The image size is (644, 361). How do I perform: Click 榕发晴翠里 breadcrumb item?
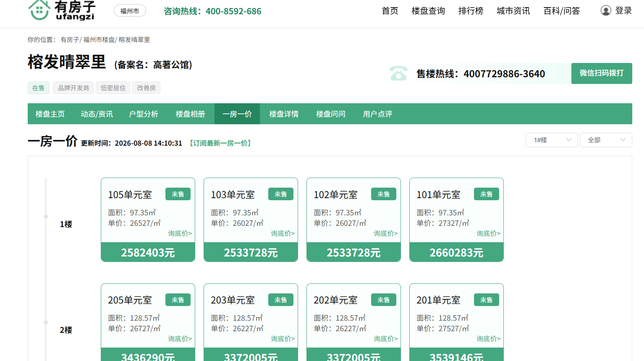(x=134, y=40)
